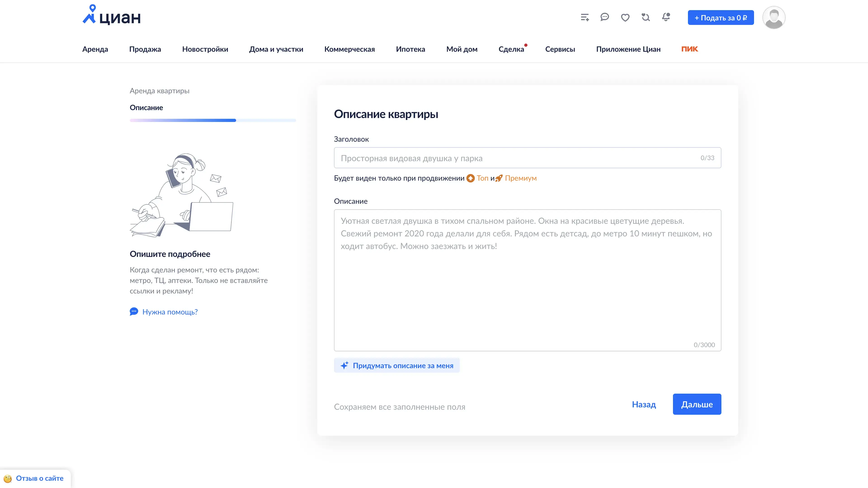Open saved searches icon
Image resolution: width=868 pixels, height=488 pixels.
tap(645, 17)
